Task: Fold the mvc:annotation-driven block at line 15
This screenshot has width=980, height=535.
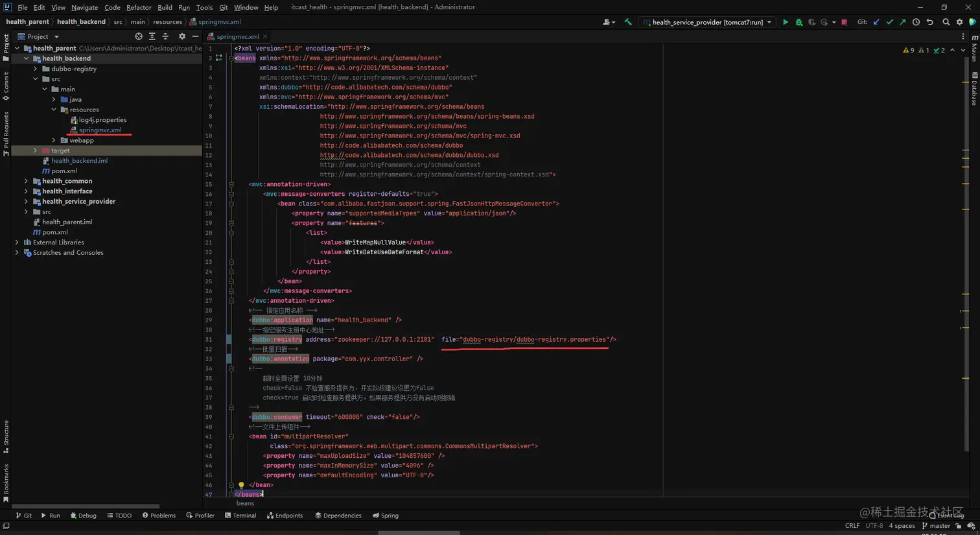Action: 231,184
